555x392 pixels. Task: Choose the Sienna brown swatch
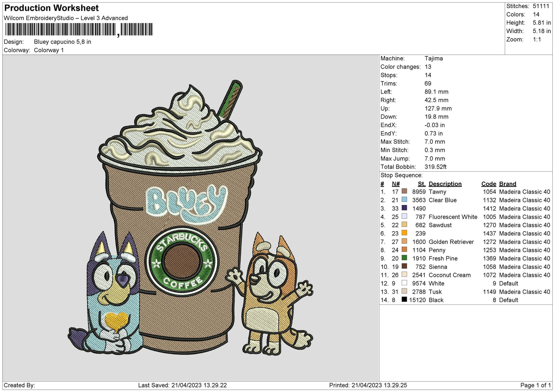point(404,266)
